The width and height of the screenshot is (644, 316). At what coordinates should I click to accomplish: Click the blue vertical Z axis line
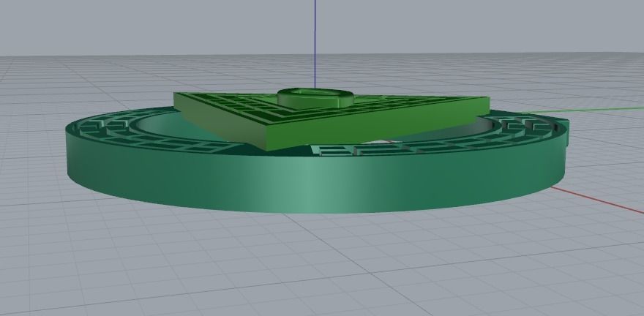[x=315, y=43]
